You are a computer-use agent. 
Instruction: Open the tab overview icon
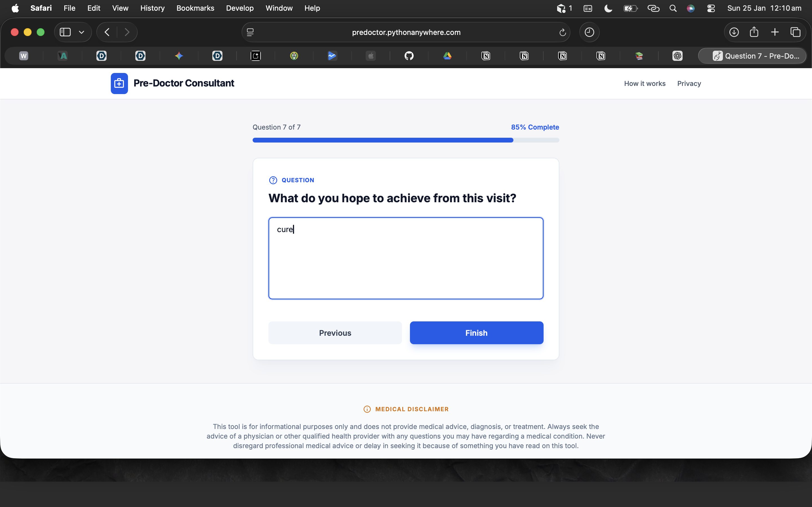795,32
